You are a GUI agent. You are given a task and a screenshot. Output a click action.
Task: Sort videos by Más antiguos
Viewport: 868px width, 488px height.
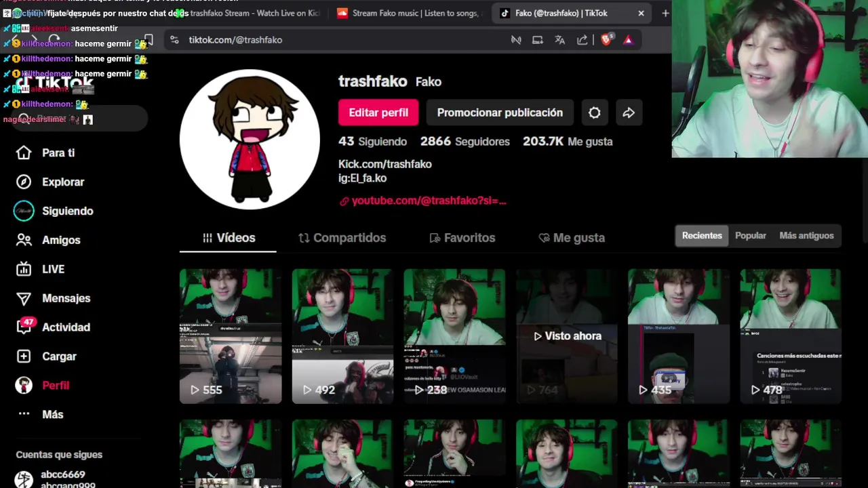(x=806, y=235)
